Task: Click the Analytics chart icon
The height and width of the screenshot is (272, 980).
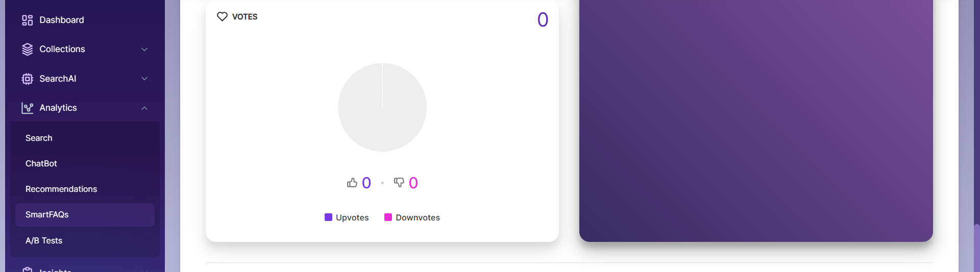Action: pyautogui.click(x=27, y=108)
